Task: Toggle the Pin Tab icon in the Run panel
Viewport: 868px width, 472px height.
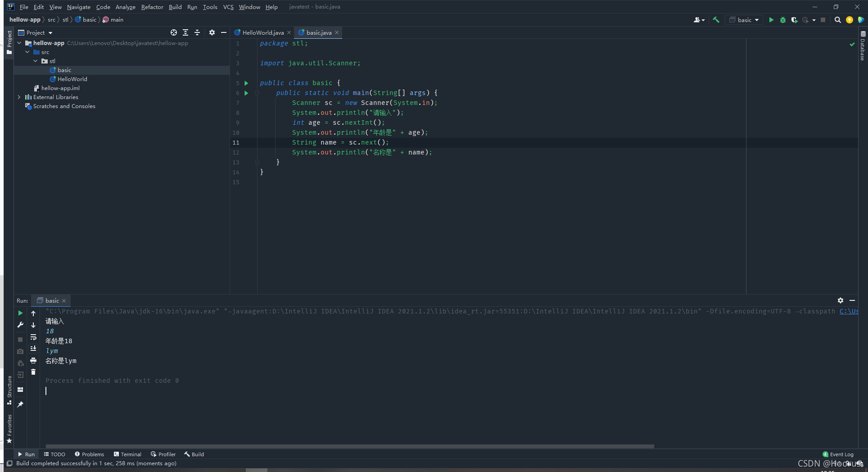Action: 20,404
